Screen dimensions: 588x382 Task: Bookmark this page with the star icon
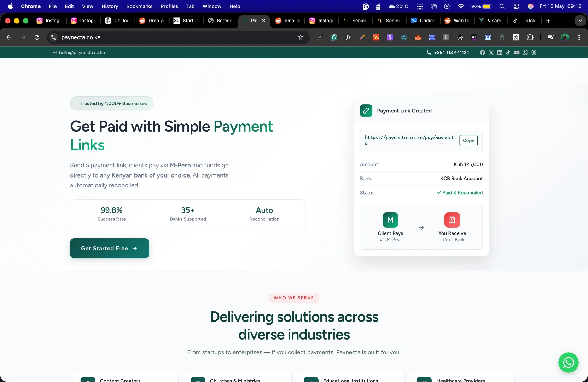(301, 37)
